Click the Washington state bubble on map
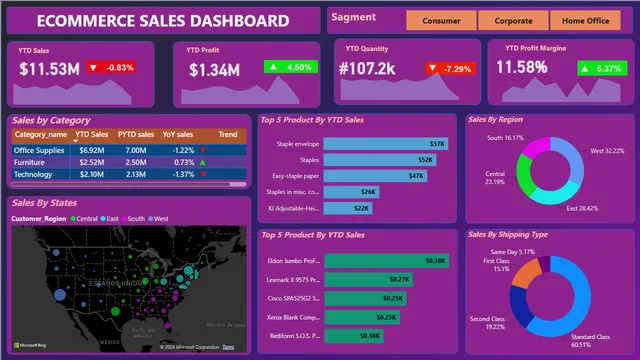 point(56,253)
